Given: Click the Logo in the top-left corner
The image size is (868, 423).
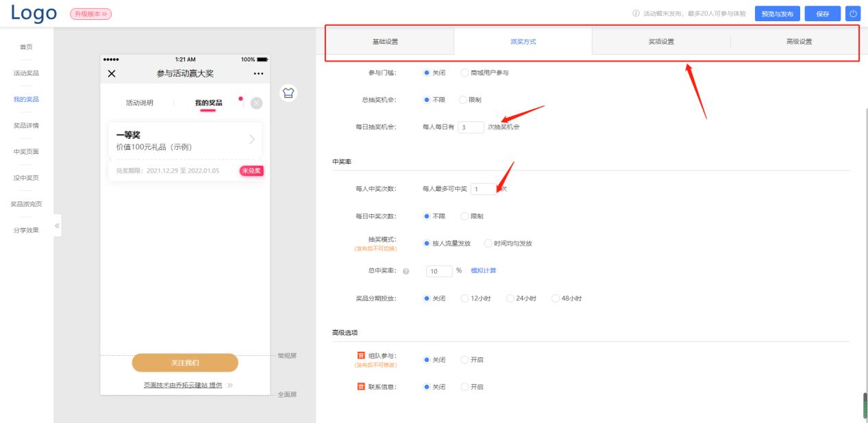Looking at the screenshot, I should [x=32, y=13].
